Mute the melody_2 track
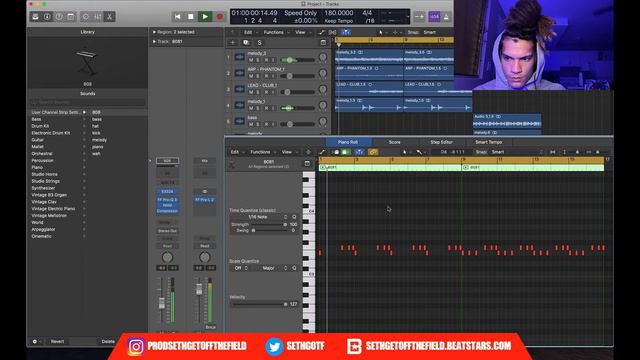Viewport: 640px width, 360px height. pos(251,60)
